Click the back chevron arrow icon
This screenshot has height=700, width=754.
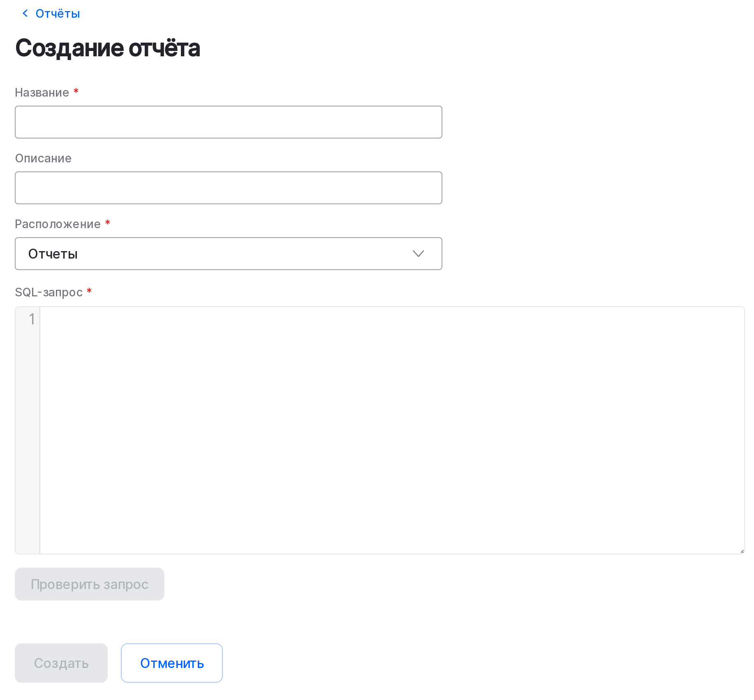pyautogui.click(x=25, y=14)
